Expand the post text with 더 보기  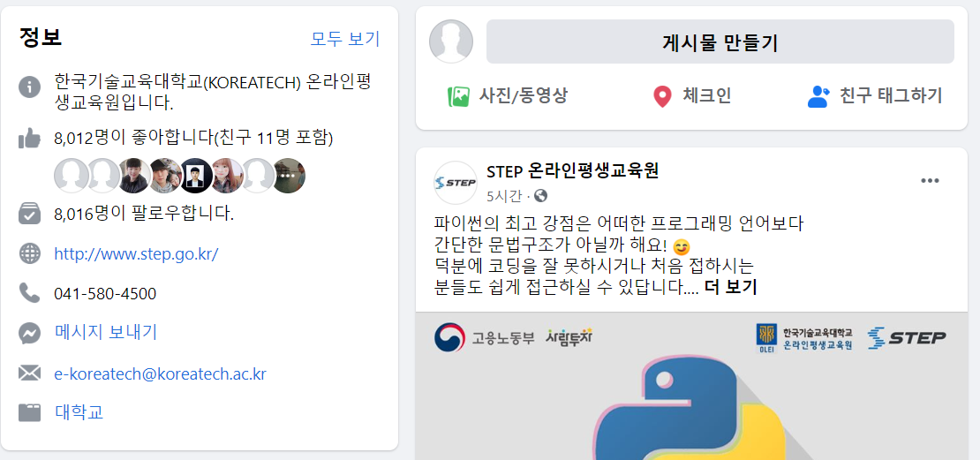pos(731,288)
